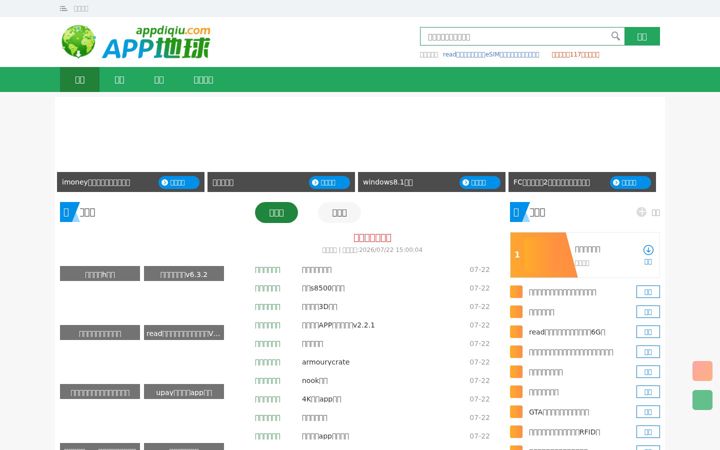
Task: Open list entry containing "3D"
Action: [x=320, y=307]
